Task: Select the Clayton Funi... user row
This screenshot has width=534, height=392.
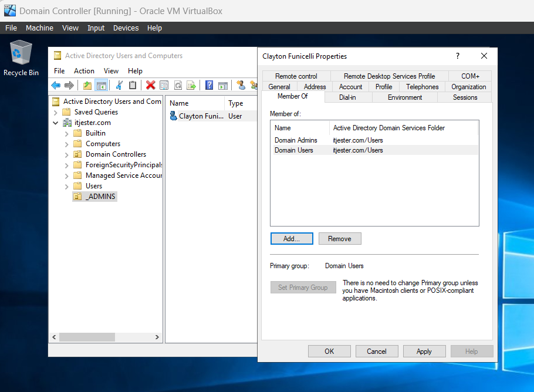Action: point(212,116)
